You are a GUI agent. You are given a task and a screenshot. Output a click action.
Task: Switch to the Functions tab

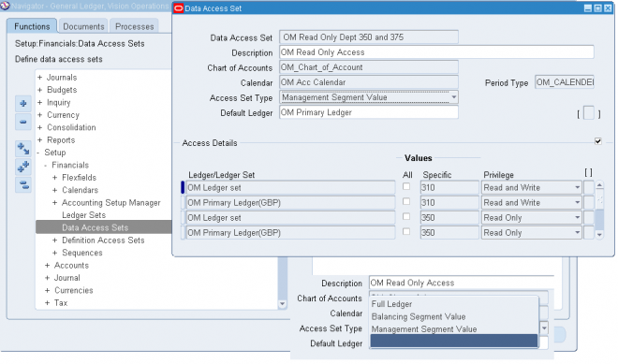point(32,26)
